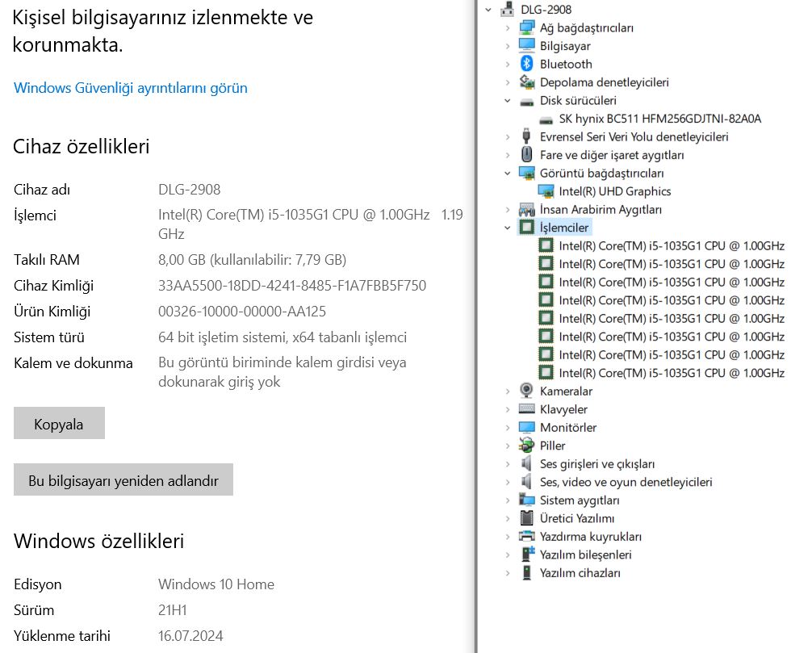The height and width of the screenshot is (653, 812).
Task: Click the Ürün Kimliği value 00326-10000-00000-AA125
Action: (x=242, y=312)
